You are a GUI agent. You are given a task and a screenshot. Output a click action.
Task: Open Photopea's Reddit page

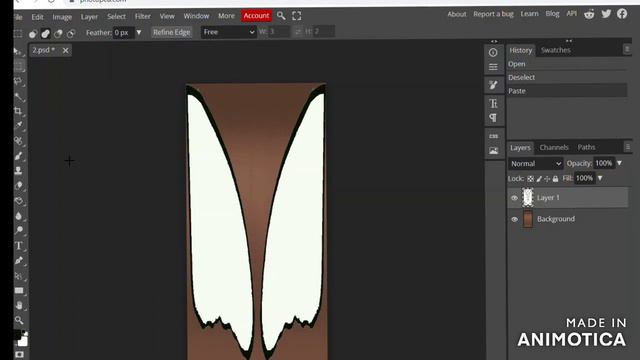coord(589,14)
